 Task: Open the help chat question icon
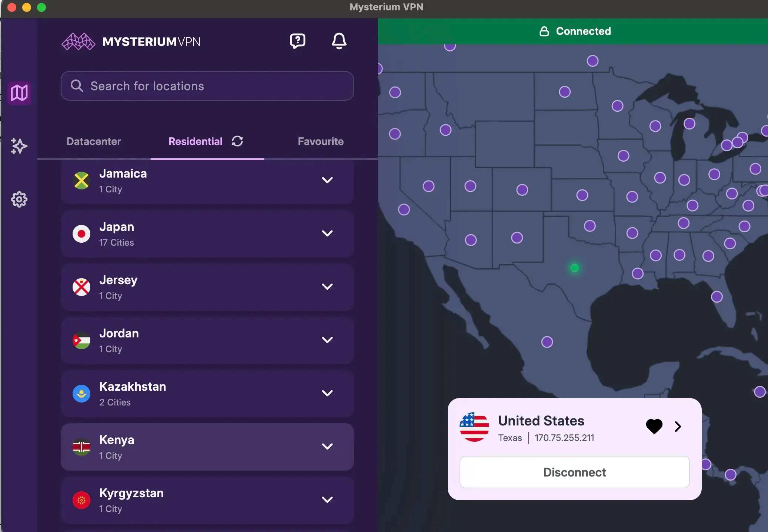(x=298, y=41)
